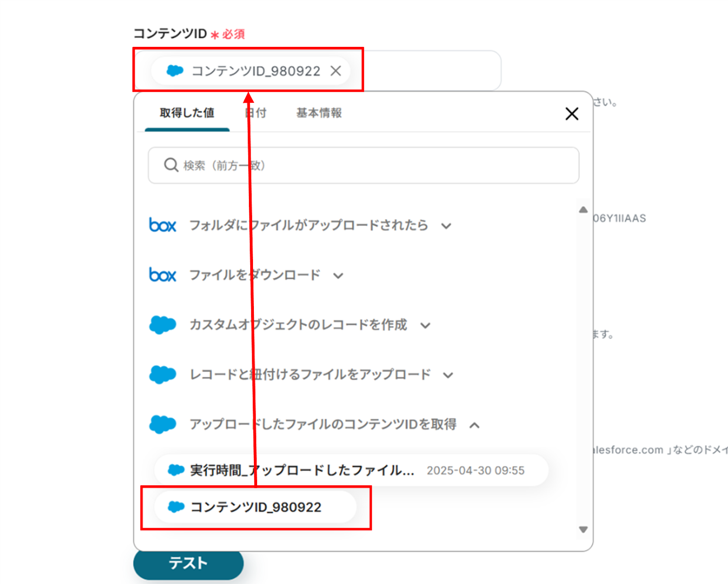Click the scrollbar up arrow
The width and height of the screenshot is (728, 584).
583,210
